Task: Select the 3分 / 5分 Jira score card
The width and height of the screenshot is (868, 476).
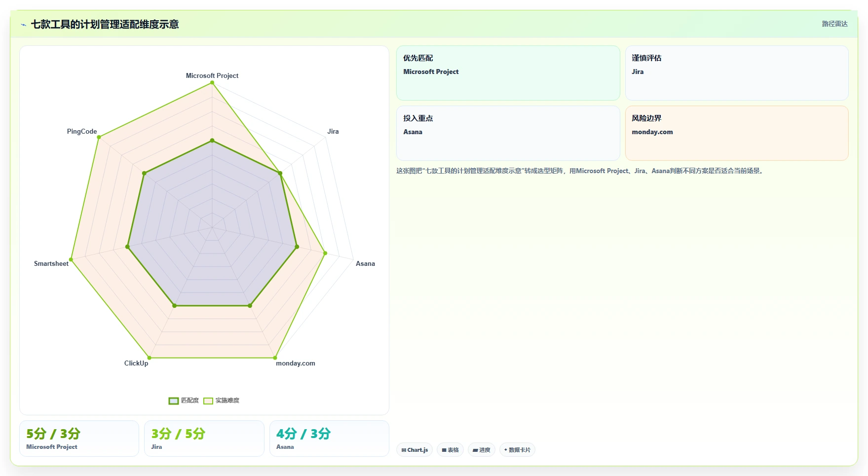Action: click(x=204, y=439)
